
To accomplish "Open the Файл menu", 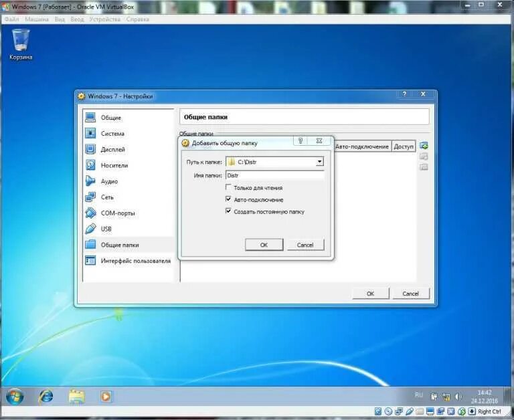I will pos(11,19).
